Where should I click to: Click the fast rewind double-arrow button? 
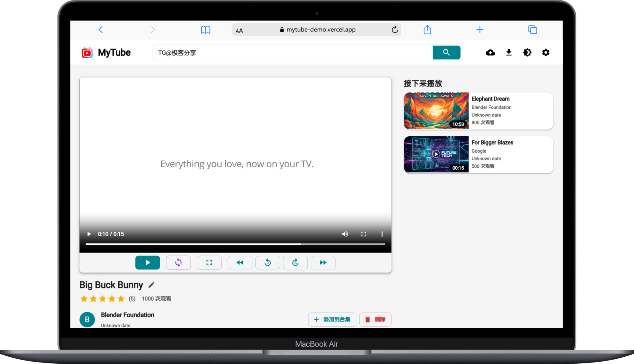[240, 262]
